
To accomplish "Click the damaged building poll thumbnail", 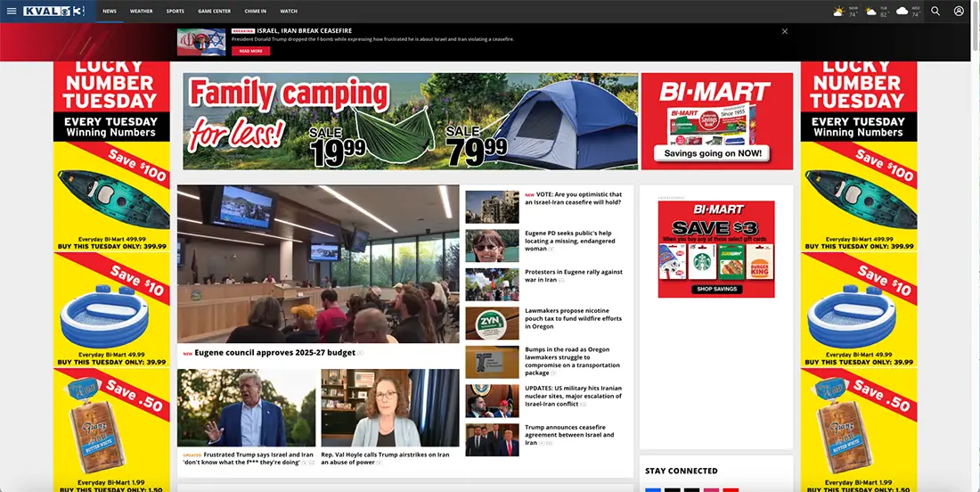I will coord(492,207).
